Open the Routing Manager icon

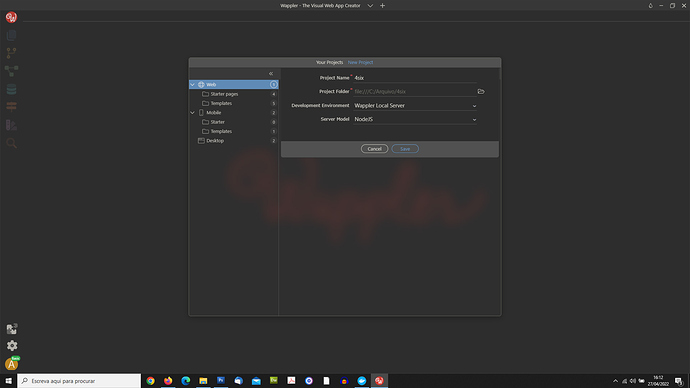pos(11,107)
